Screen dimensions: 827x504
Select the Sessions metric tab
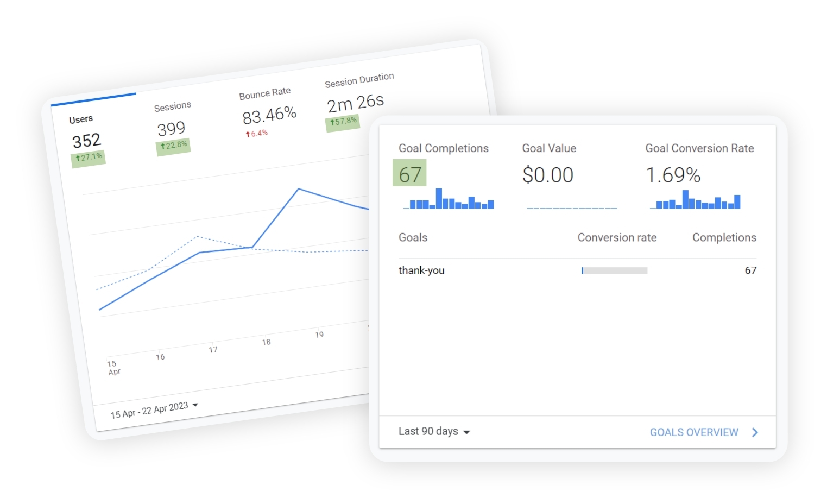(172, 107)
